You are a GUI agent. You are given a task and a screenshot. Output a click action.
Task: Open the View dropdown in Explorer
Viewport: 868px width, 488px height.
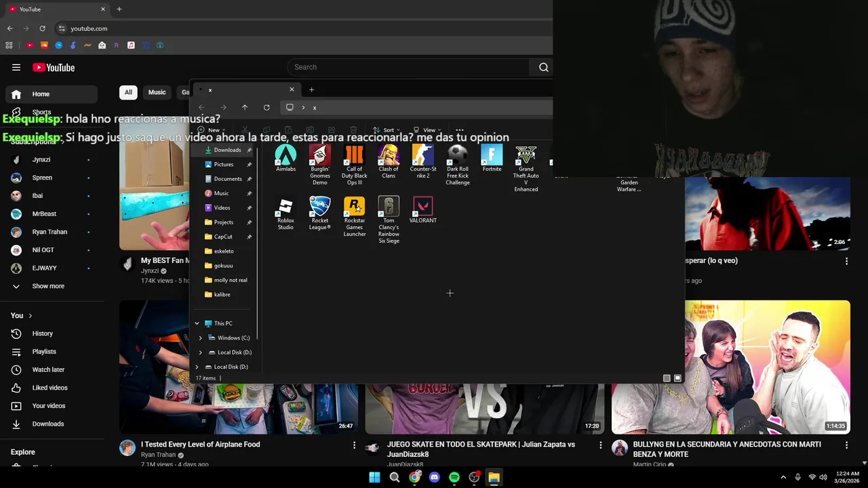click(427, 129)
